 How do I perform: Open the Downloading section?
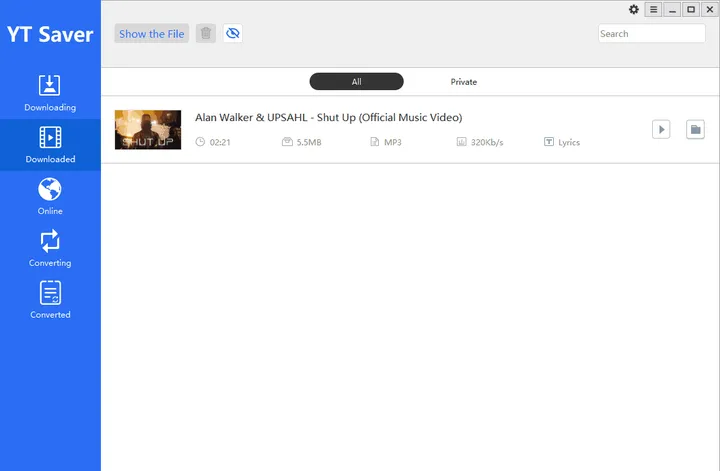click(50, 92)
